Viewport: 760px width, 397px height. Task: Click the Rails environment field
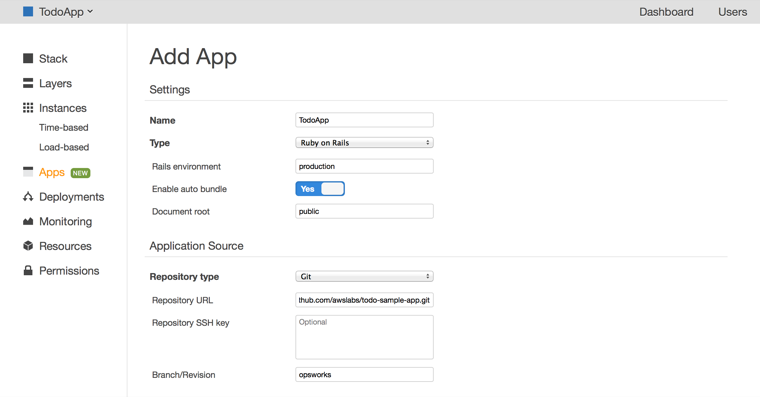[x=364, y=166]
